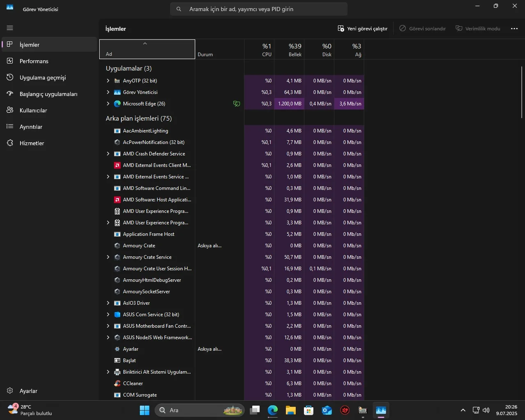Click Edge's green efficiency mode leaf icon
The height and width of the screenshot is (420, 525).
237,104
